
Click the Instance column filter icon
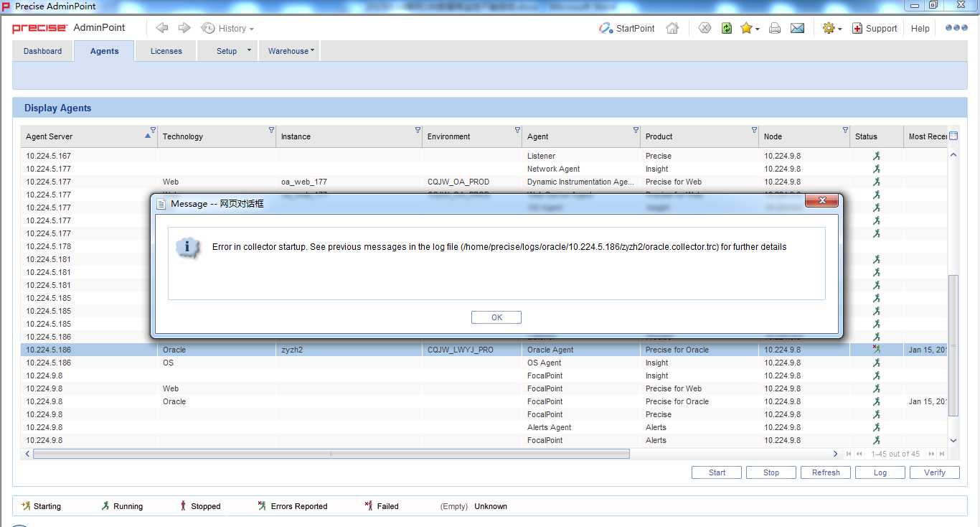tap(418, 130)
